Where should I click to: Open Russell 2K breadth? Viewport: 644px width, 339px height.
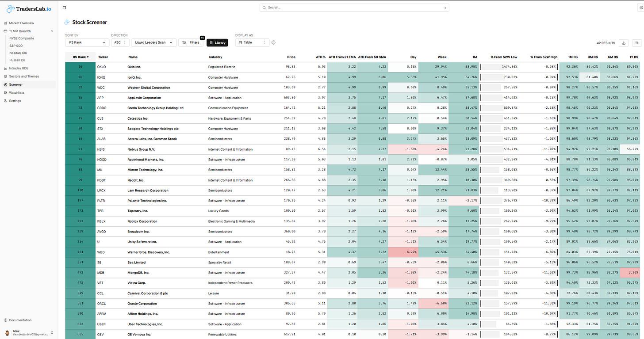pos(18,60)
